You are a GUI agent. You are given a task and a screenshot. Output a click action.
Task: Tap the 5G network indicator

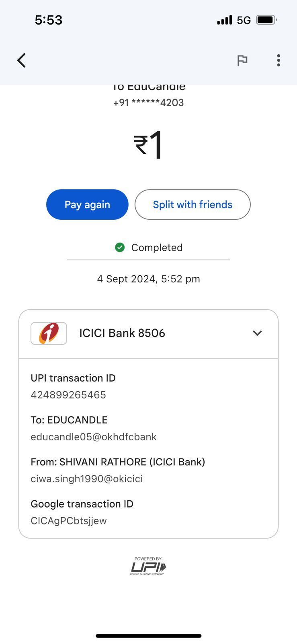pyautogui.click(x=244, y=20)
